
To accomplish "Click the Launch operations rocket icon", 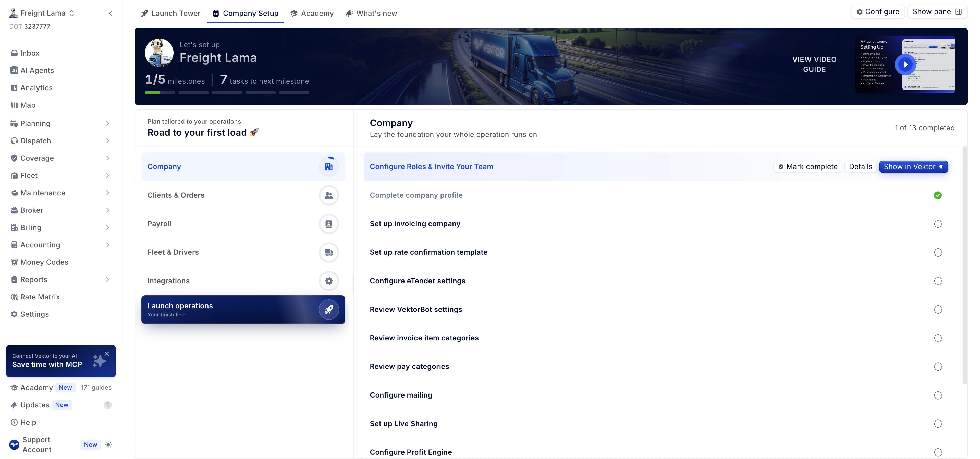I will 329,310.
